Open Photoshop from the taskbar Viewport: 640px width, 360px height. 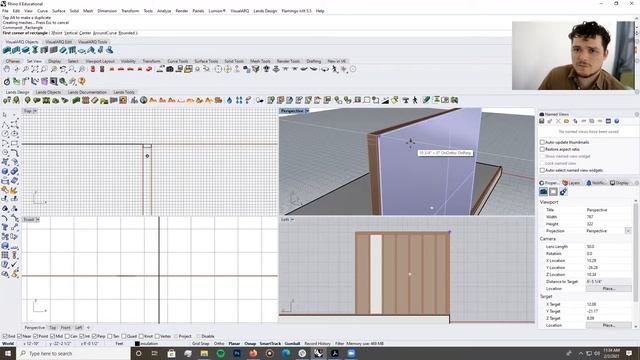[x=237, y=353]
